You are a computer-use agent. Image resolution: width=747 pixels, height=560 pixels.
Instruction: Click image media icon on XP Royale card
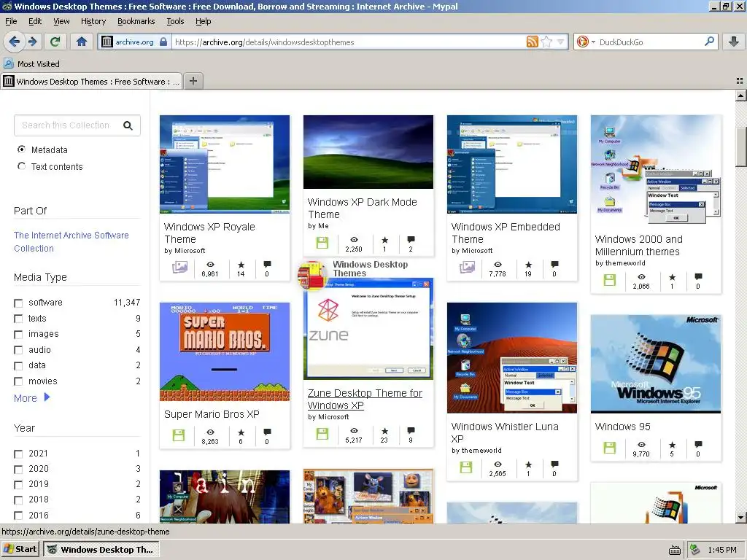tap(179, 267)
